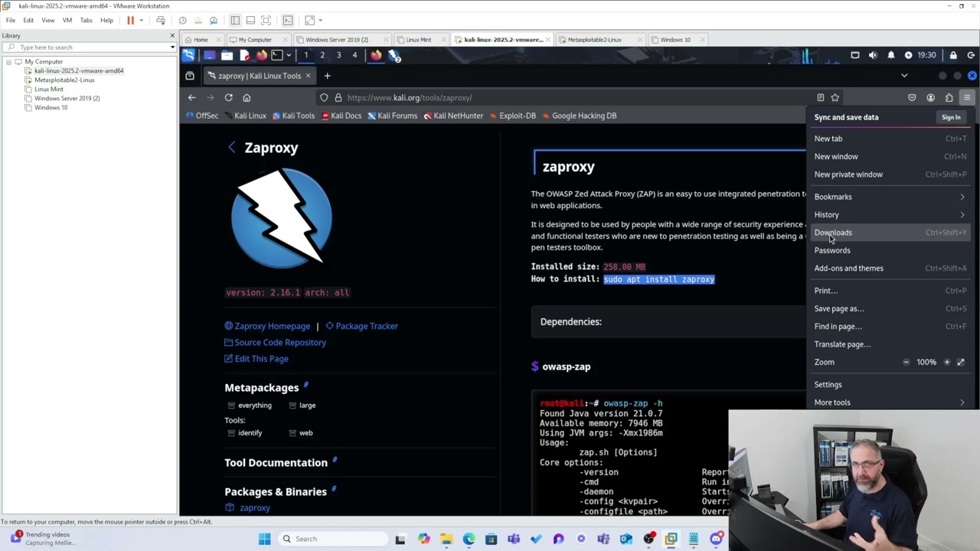
Task: Choose Downloads in the Firefox menu
Action: tap(890, 233)
